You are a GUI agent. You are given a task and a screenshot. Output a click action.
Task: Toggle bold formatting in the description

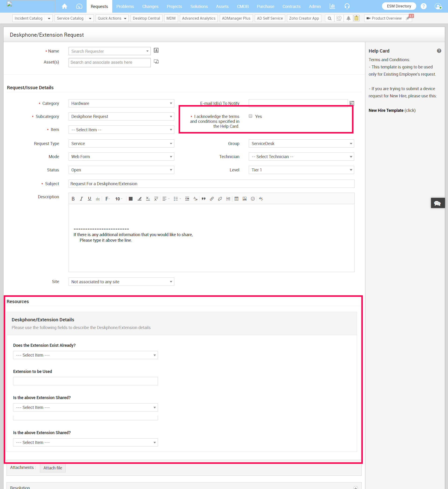(73, 199)
